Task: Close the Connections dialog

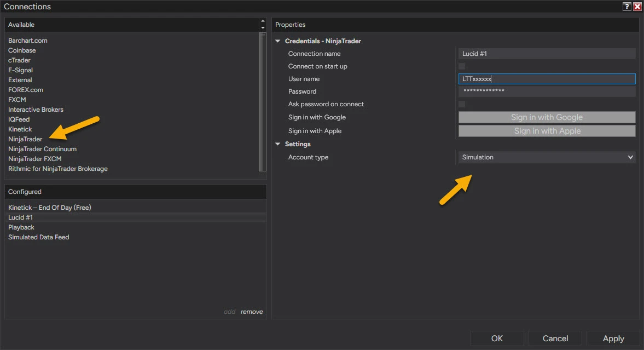Action: click(x=637, y=7)
